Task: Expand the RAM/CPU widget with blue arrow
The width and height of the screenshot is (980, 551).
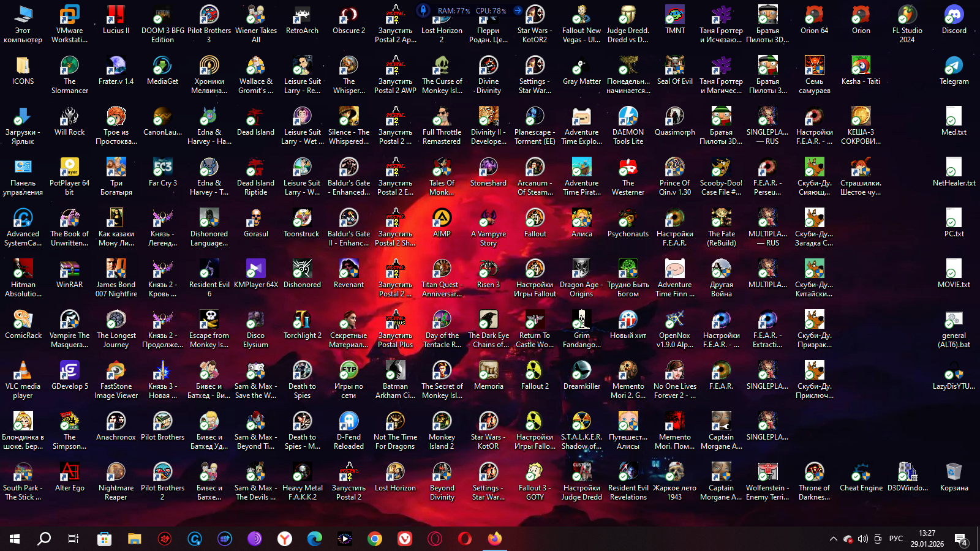Action: 518,10
